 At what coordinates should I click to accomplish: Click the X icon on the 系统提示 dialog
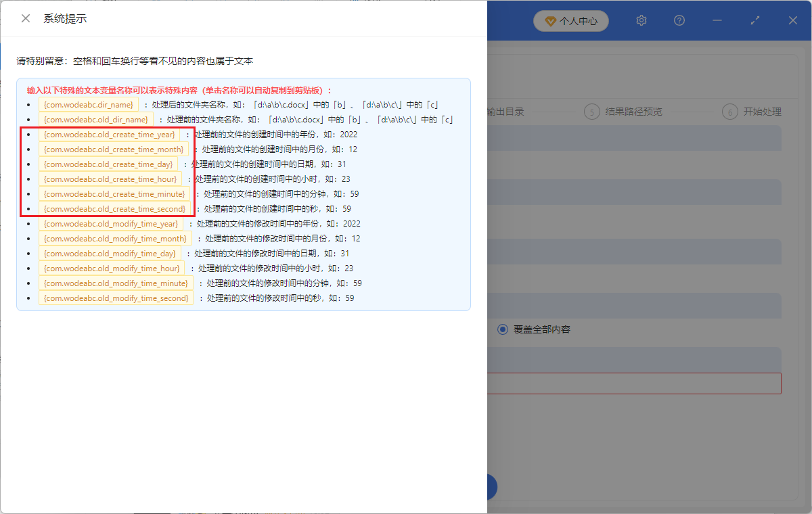pos(25,18)
